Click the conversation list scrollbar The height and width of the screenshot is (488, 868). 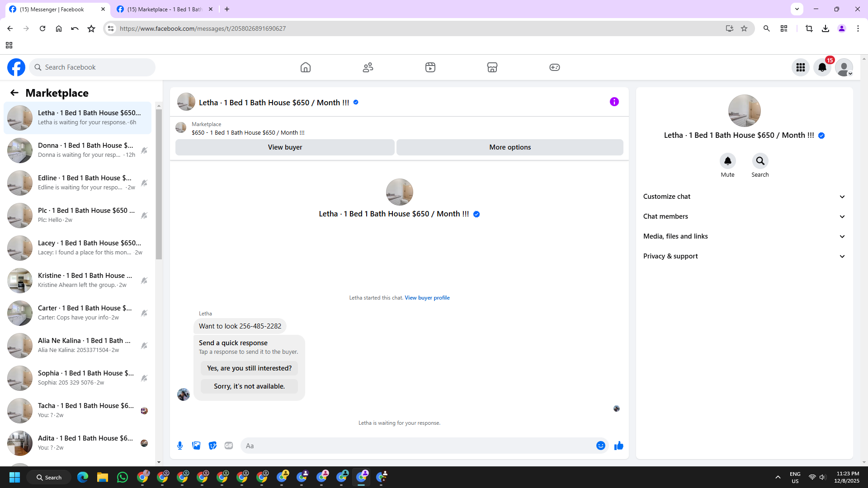pos(159,184)
